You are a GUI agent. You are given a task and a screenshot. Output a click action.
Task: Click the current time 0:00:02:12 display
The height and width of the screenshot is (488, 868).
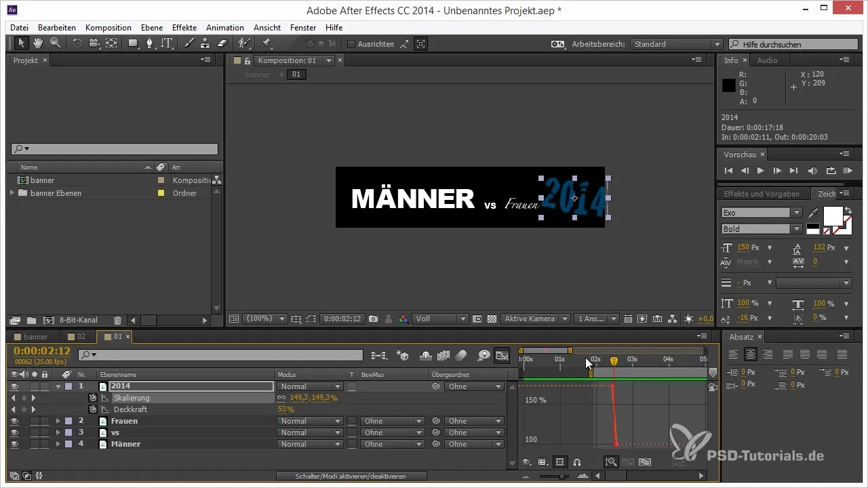tap(42, 350)
